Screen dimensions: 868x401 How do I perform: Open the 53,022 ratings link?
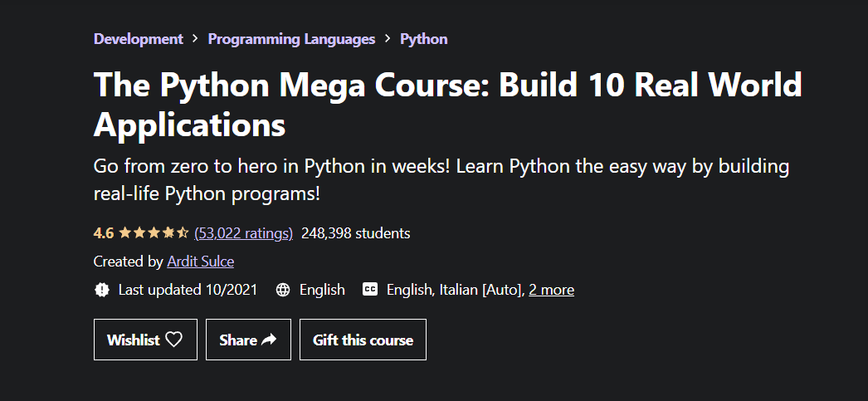click(x=243, y=233)
